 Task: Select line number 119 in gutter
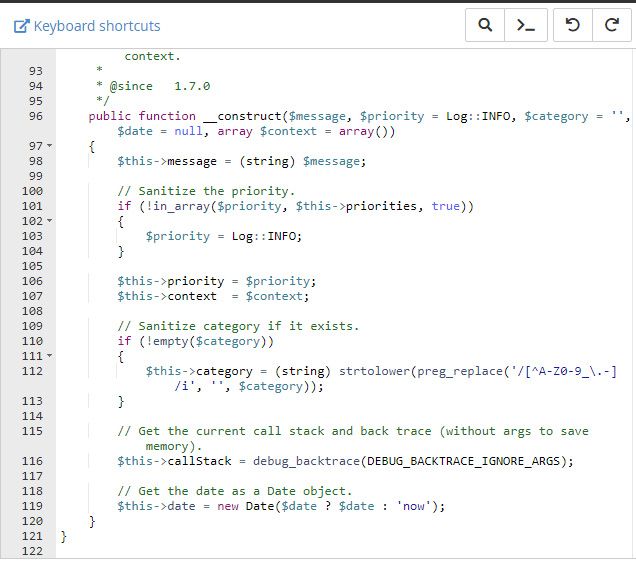pyautogui.click(x=32, y=506)
